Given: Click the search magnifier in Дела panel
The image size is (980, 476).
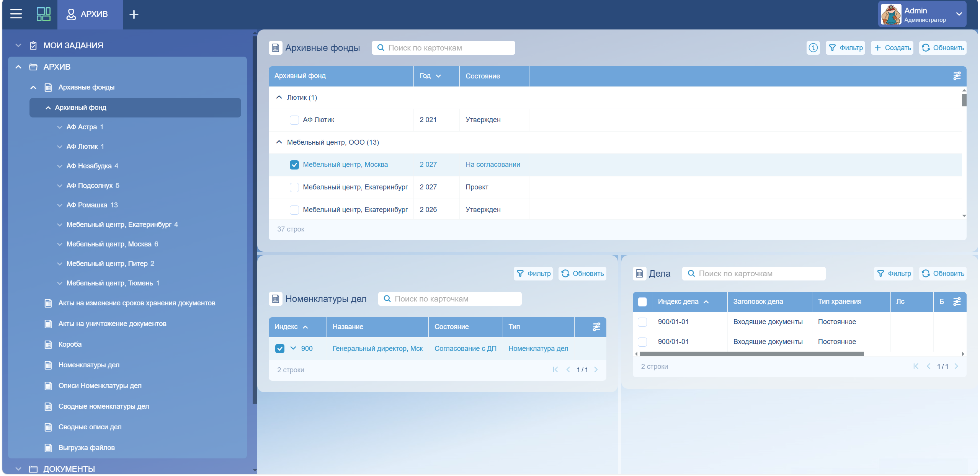Looking at the screenshot, I should (691, 274).
